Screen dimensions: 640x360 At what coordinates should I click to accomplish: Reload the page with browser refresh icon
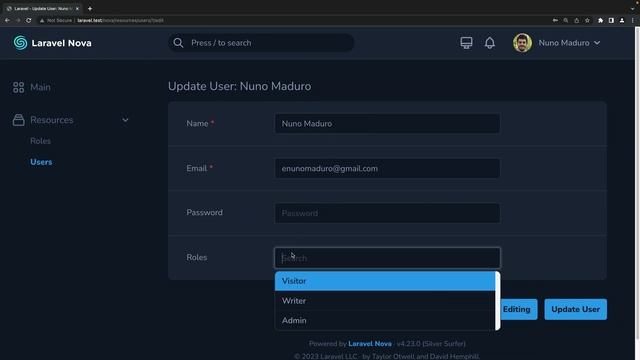tap(29, 20)
